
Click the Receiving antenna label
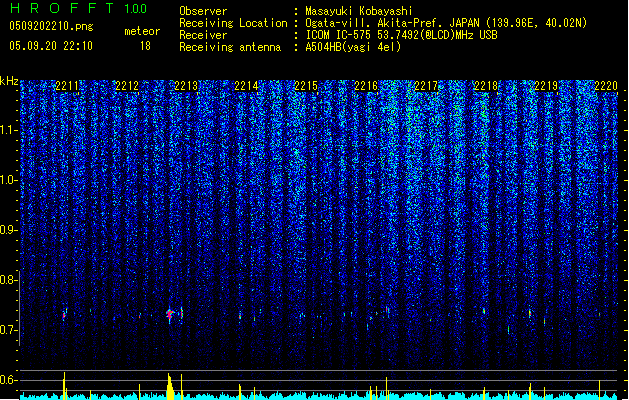click(x=230, y=47)
